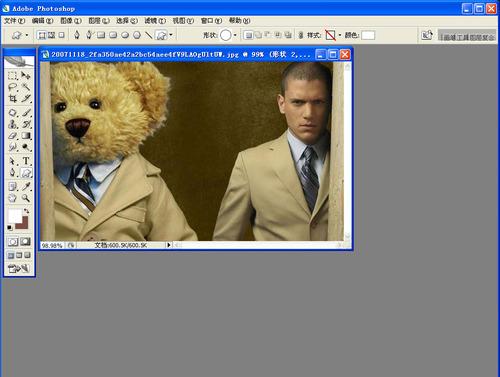The height and width of the screenshot is (377, 500).
Task: Pick the Eyedropper tool
Action: click(x=26, y=186)
